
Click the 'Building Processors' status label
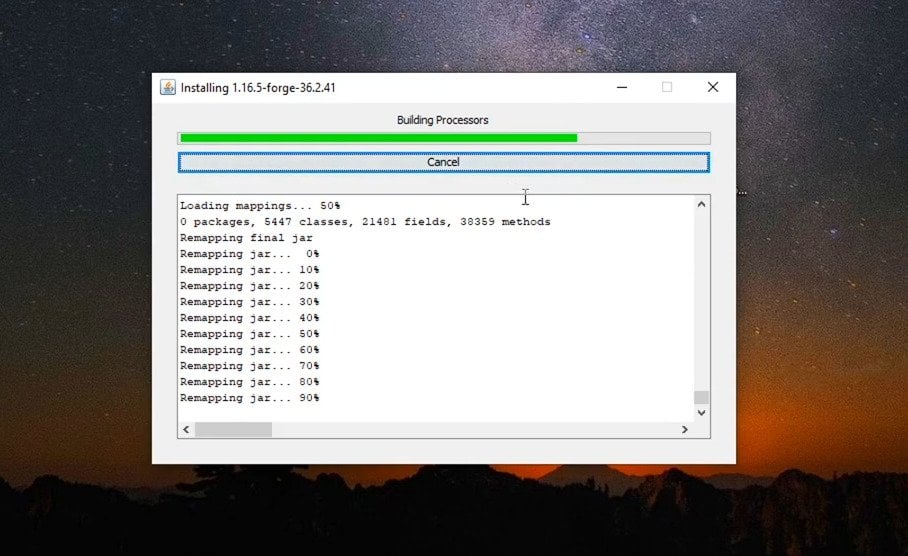[x=442, y=120]
